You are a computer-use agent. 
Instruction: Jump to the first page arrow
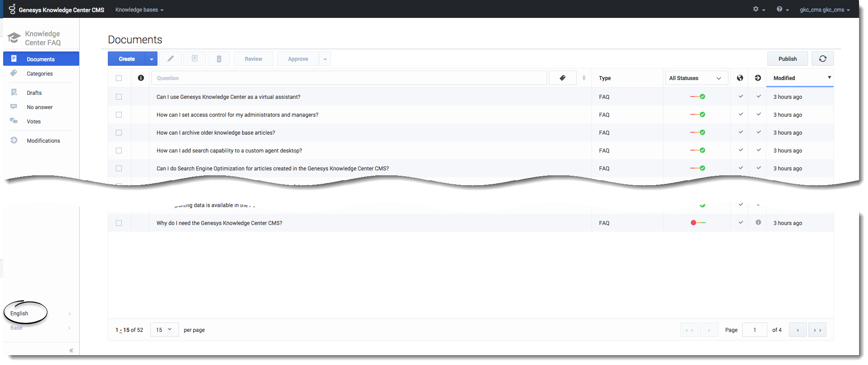[689, 330]
